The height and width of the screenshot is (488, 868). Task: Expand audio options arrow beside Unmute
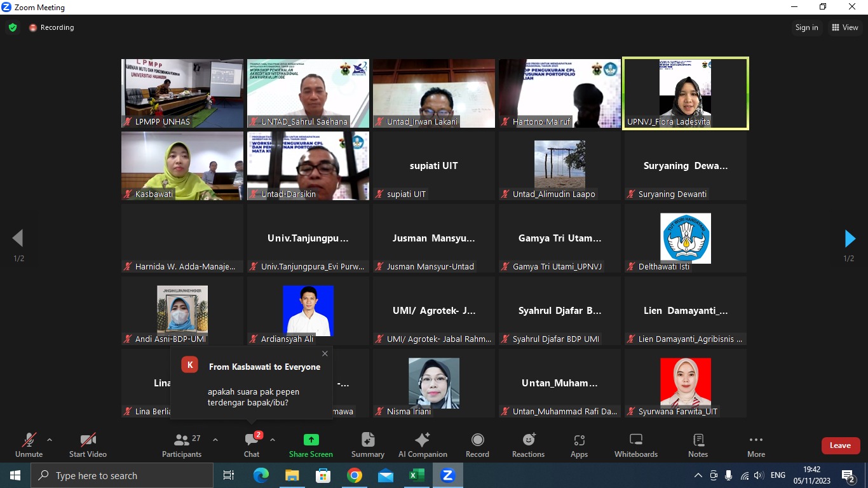pos(50,440)
